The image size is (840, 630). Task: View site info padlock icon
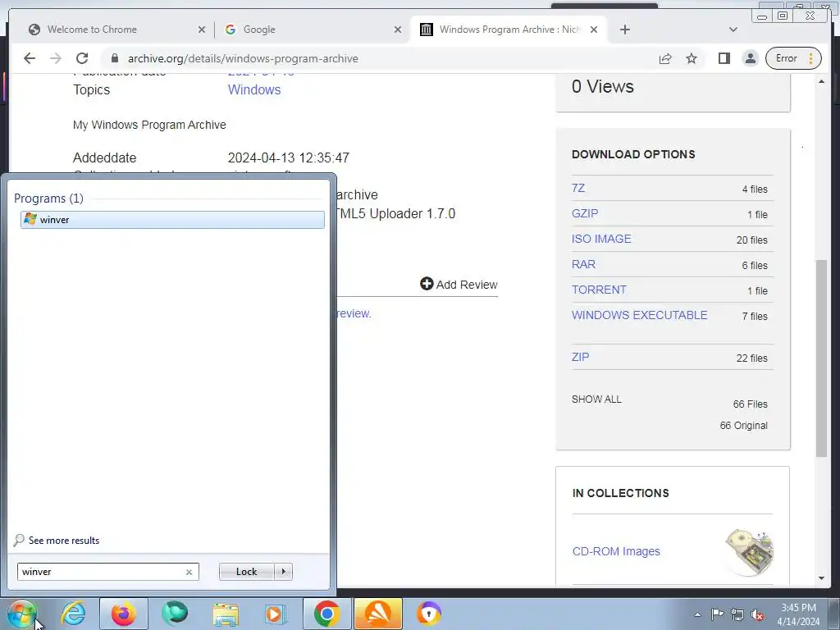coord(115,58)
